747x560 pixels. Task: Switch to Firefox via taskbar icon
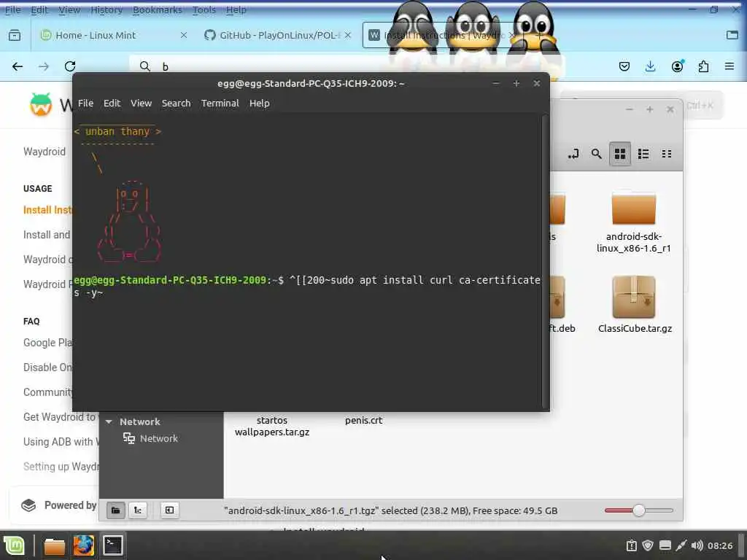[83, 545]
